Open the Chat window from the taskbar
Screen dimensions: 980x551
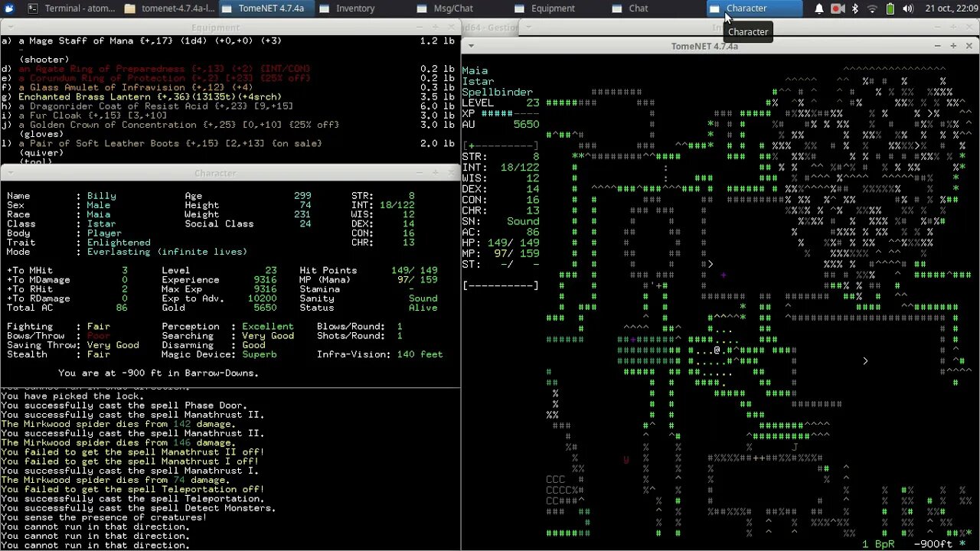(656, 8)
